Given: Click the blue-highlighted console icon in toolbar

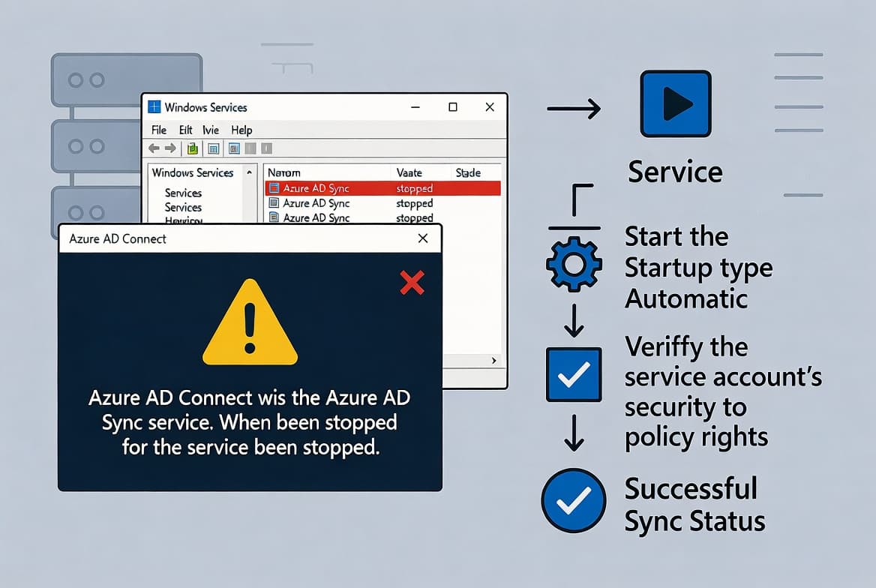Looking at the screenshot, I should coord(235,148).
